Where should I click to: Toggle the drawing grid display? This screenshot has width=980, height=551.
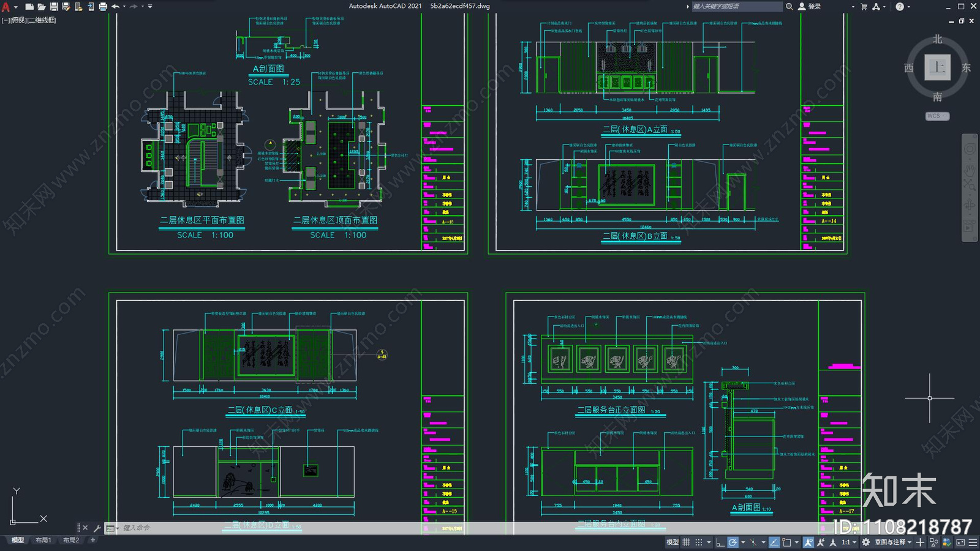(x=686, y=542)
